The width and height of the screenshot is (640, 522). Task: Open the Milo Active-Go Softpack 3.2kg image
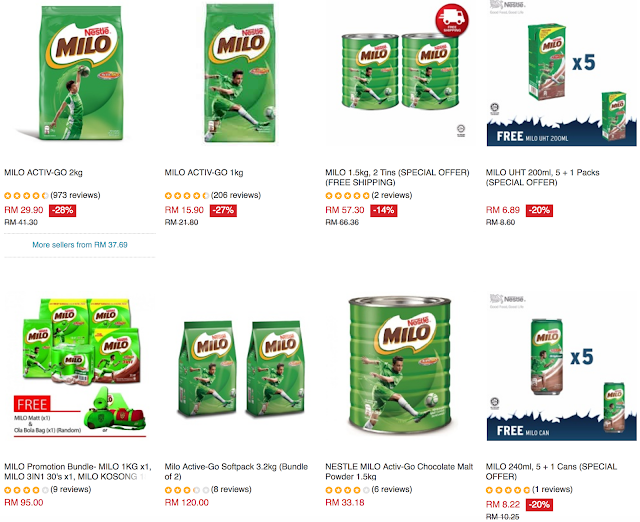(241, 369)
